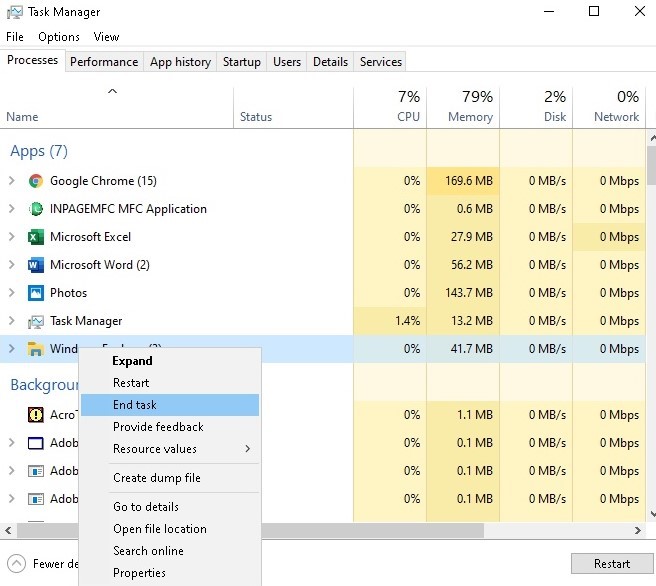Expand the INPAGEMFC MFC Application row
The width and height of the screenshot is (656, 586).
coord(12,209)
